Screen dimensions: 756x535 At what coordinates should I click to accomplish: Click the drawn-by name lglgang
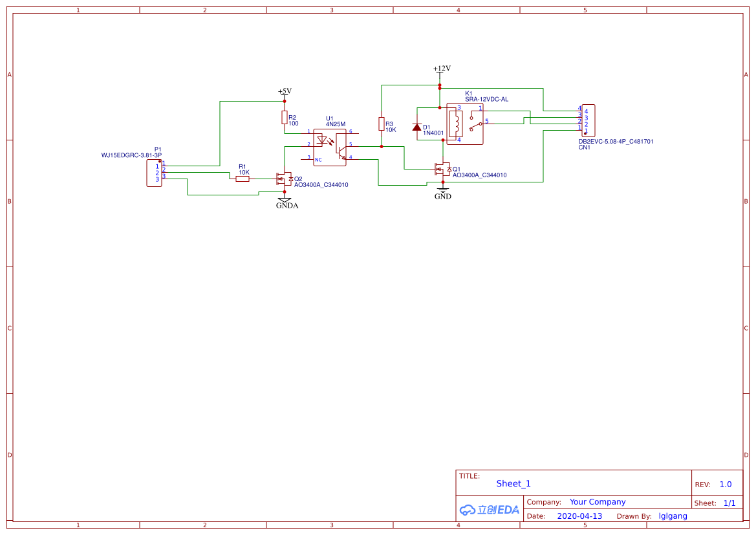tap(673, 516)
